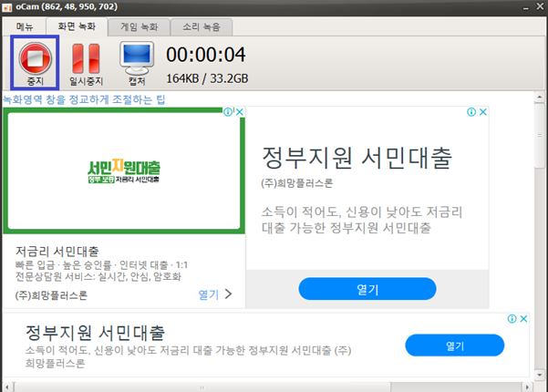Click the vertical scrollbar down arrow
This screenshot has width=548, height=392.
pyautogui.click(x=539, y=375)
